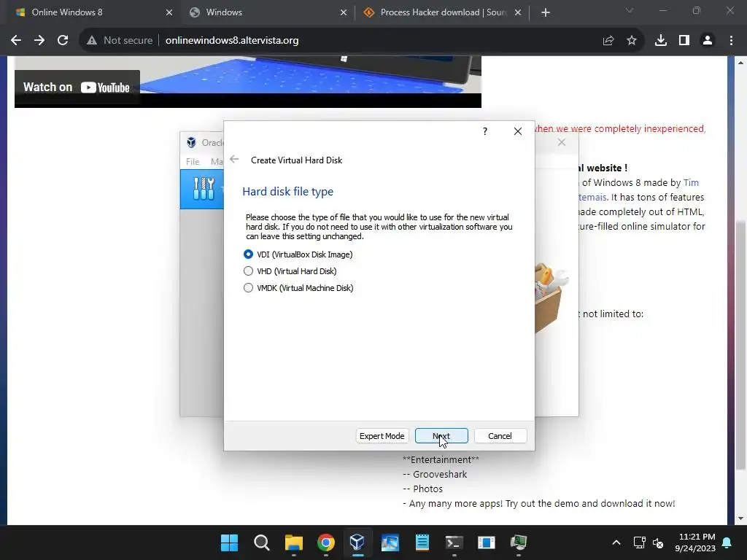The width and height of the screenshot is (747, 560).
Task: Click VirtualBox logo in Oracle window title
Action: (192, 142)
